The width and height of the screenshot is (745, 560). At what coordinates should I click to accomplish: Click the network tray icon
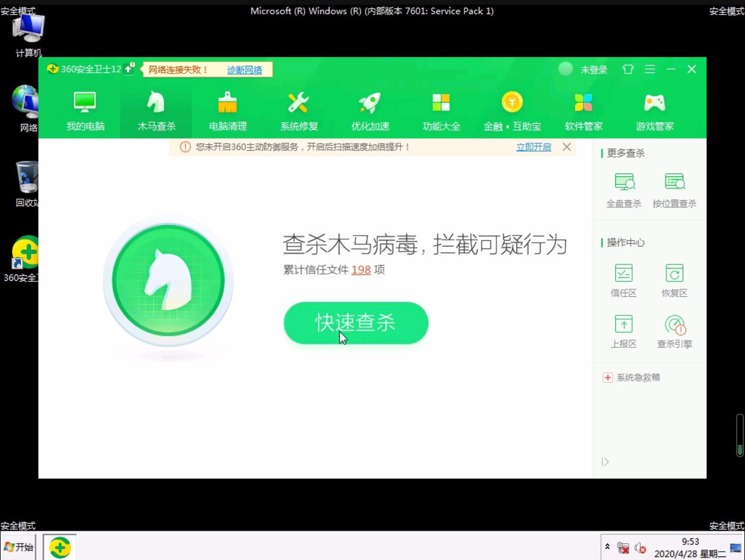tap(623, 548)
